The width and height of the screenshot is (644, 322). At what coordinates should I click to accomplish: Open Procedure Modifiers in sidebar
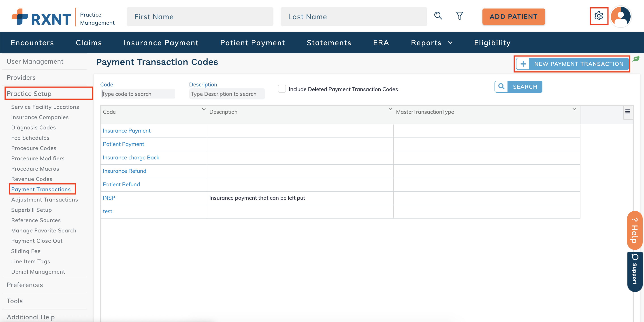click(x=38, y=158)
